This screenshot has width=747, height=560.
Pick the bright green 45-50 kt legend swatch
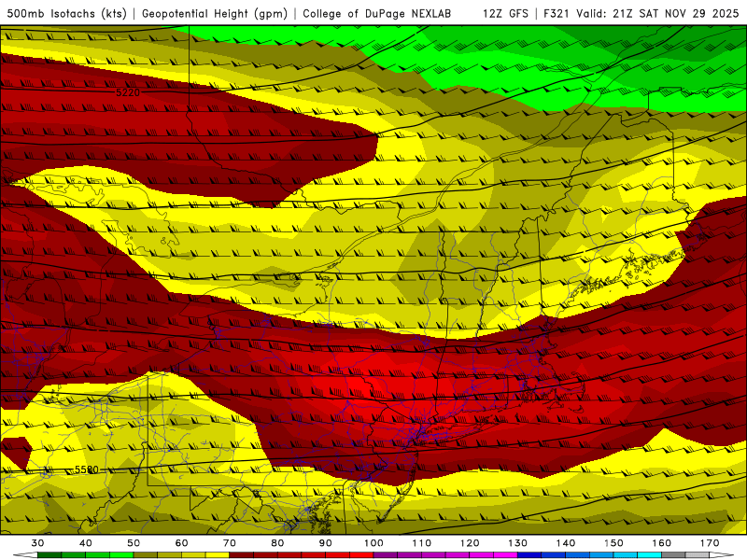[121, 555]
